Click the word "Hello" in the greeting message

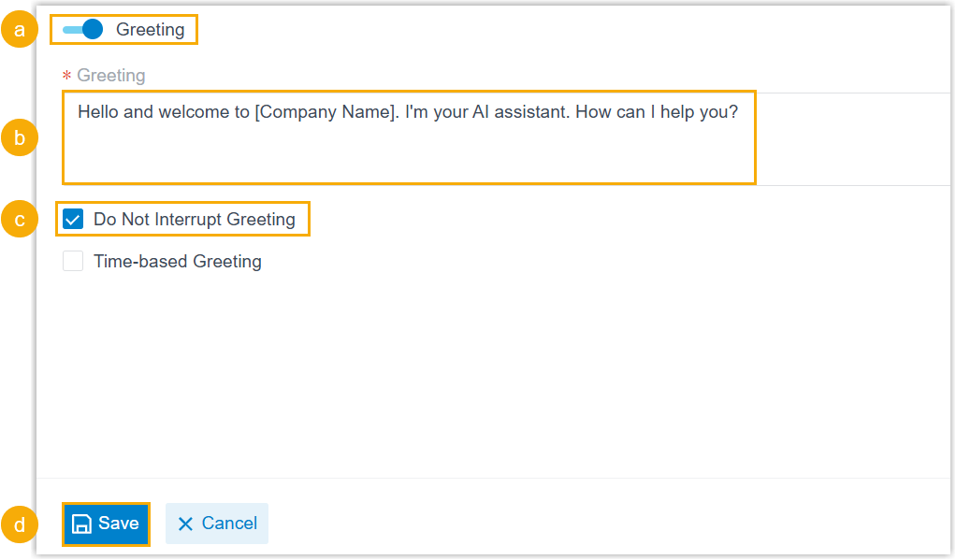click(x=97, y=112)
